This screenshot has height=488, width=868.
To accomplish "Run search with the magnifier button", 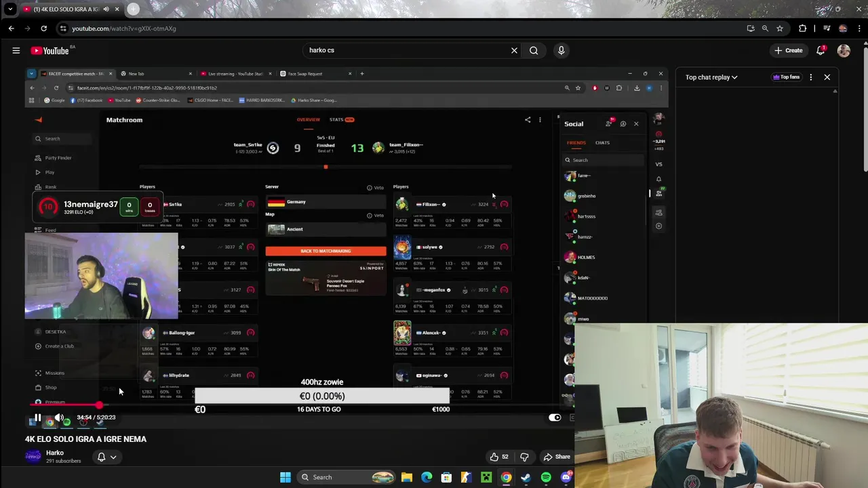I will click(534, 50).
